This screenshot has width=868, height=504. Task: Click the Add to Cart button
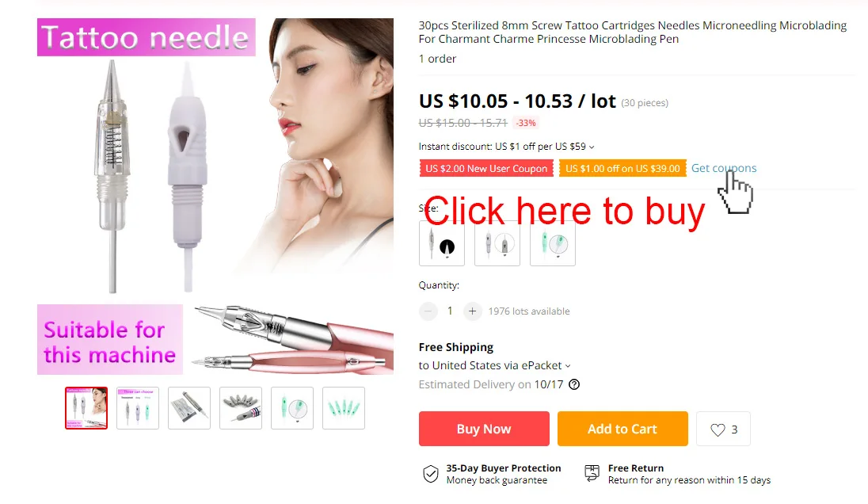pos(622,429)
